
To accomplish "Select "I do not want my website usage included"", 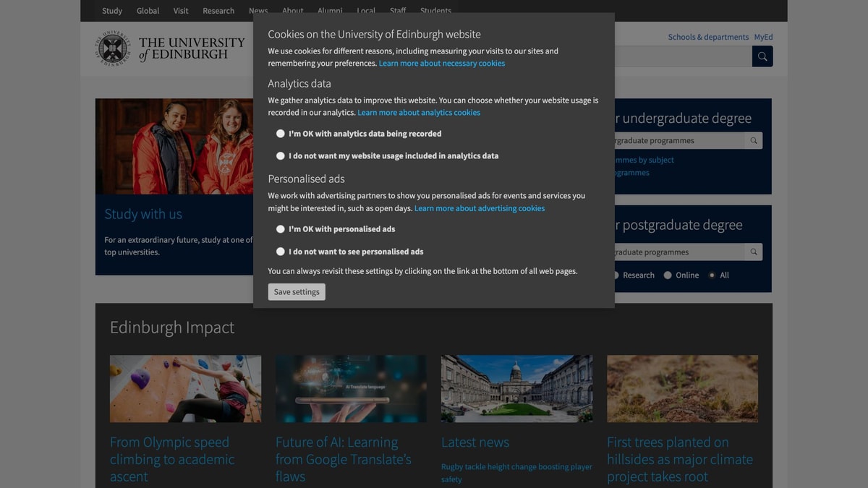I will pyautogui.click(x=281, y=156).
